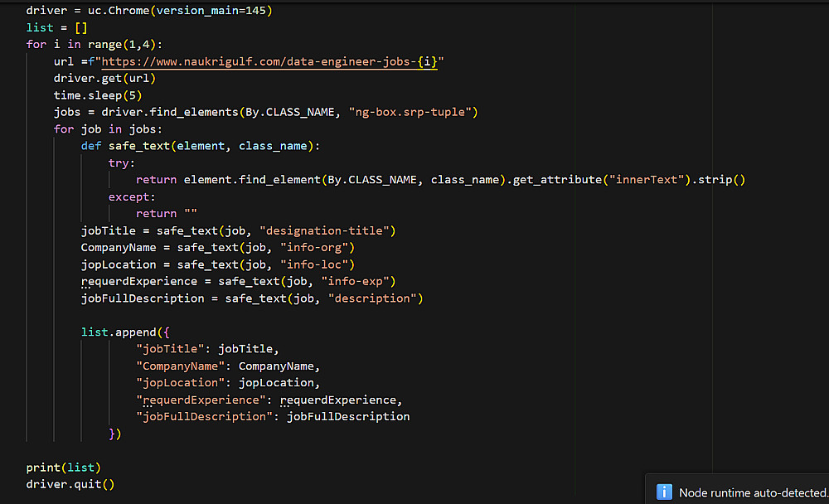Click the 'Node runtime auto-detected.' notification text
Screen dimensions: 829x504
754,492
